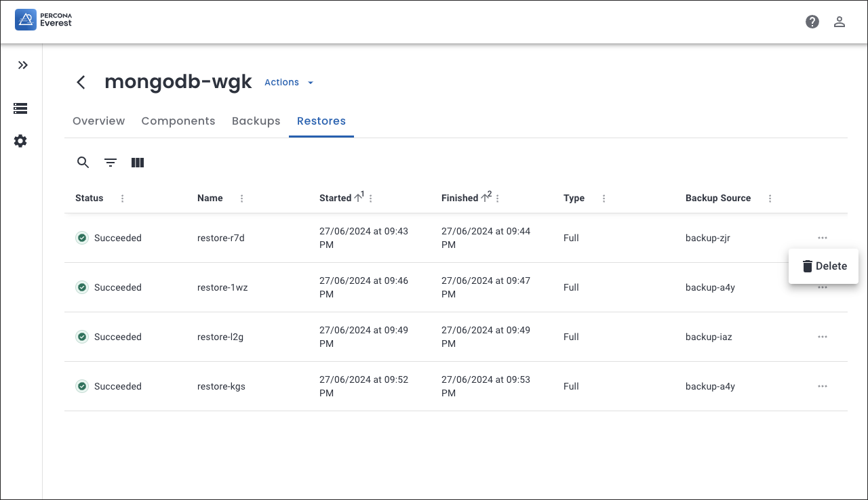This screenshot has height=500, width=868.
Task: Open the Actions dropdown menu
Action: point(289,83)
